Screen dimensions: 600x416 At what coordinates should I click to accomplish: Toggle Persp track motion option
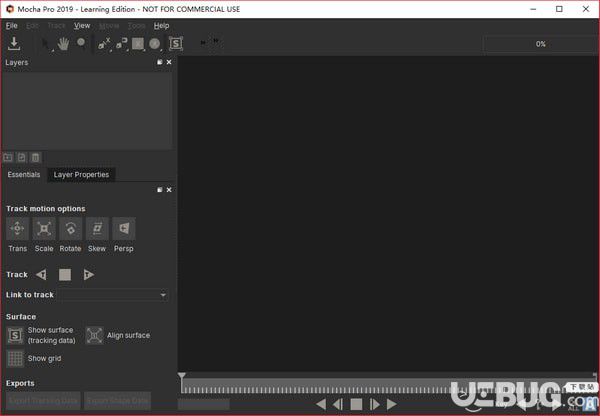click(124, 228)
